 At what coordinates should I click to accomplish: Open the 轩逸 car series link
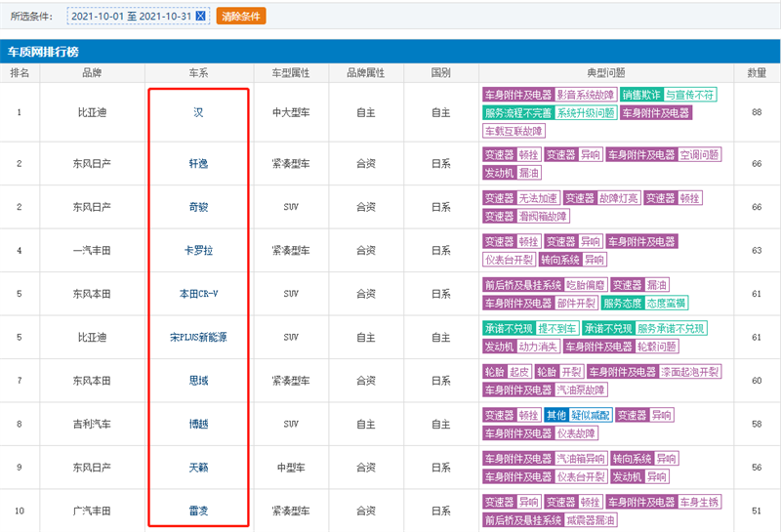pyautogui.click(x=199, y=163)
